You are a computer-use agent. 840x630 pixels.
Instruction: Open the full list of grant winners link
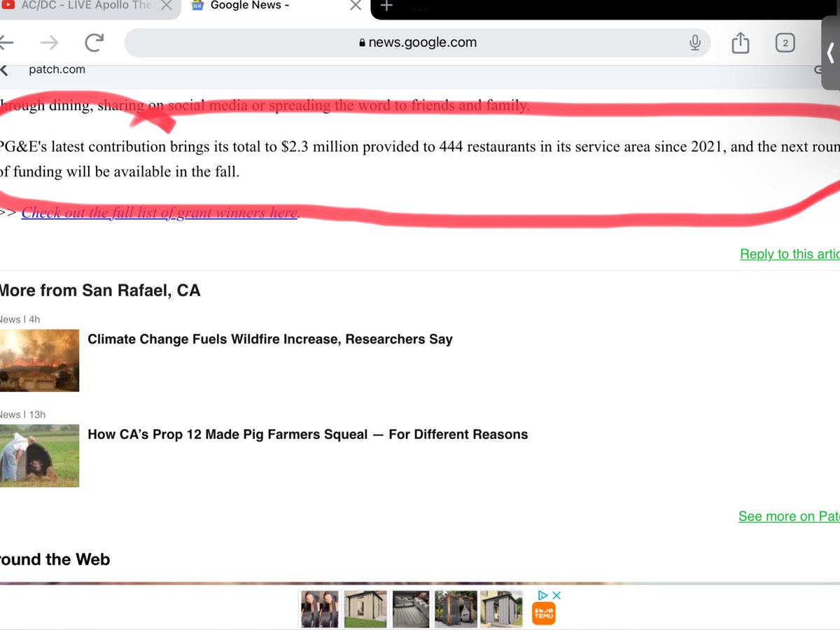point(160,213)
